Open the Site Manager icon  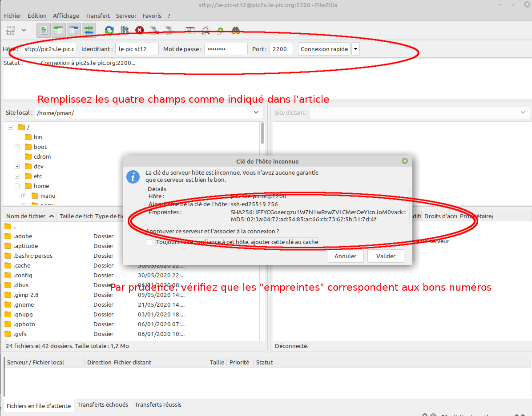click(10, 30)
